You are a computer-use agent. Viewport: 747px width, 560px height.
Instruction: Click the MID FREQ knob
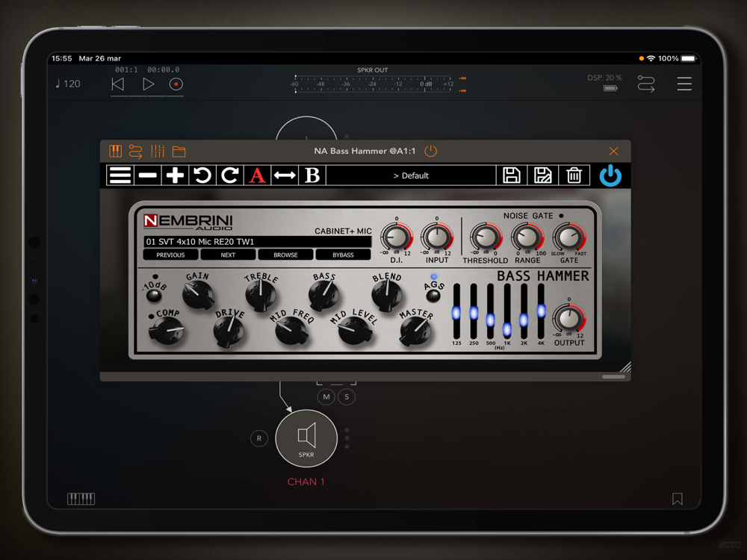pyautogui.click(x=291, y=331)
